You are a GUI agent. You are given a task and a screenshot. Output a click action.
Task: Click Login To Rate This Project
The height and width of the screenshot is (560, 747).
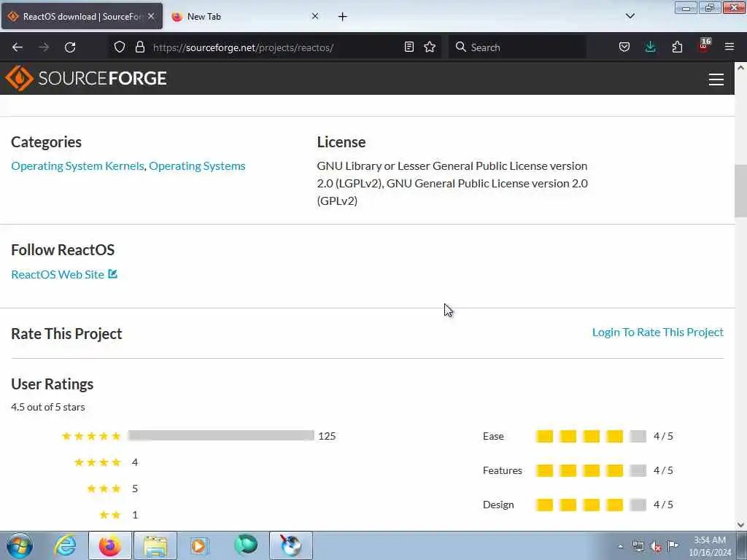tap(657, 332)
